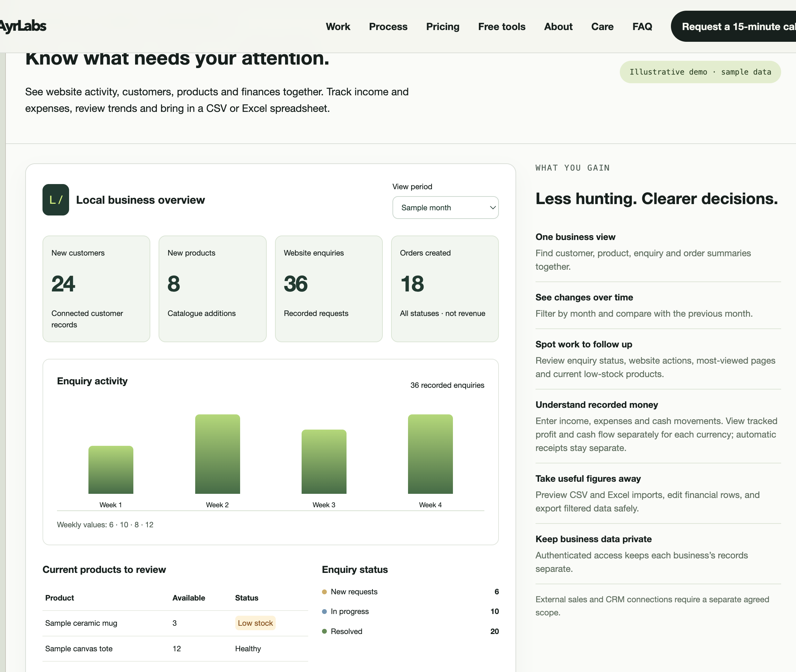This screenshot has height=672, width=796.
Task: Click the Low stock status badge
Action: pos(255,623)
